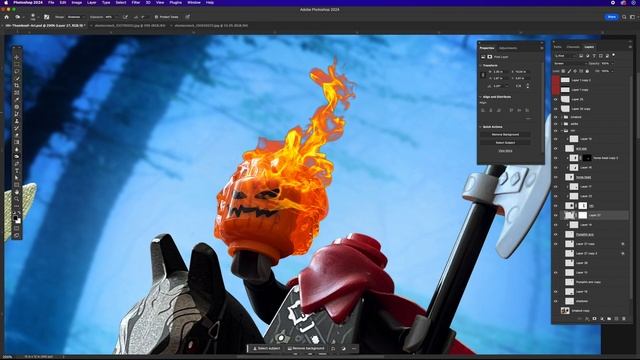This screenshot has height=360, width=640.
Task: Toggle the Protect Tones checkbox
Action: tap(156, 17)
